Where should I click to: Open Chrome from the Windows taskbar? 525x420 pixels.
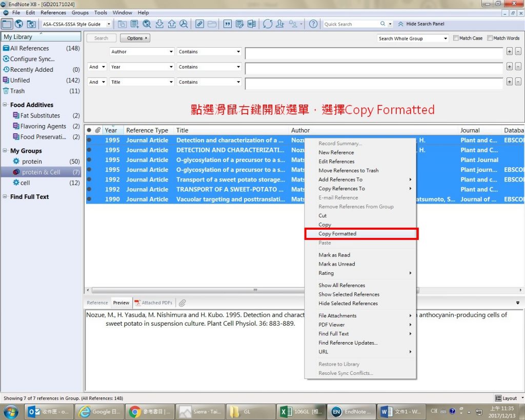150,412
